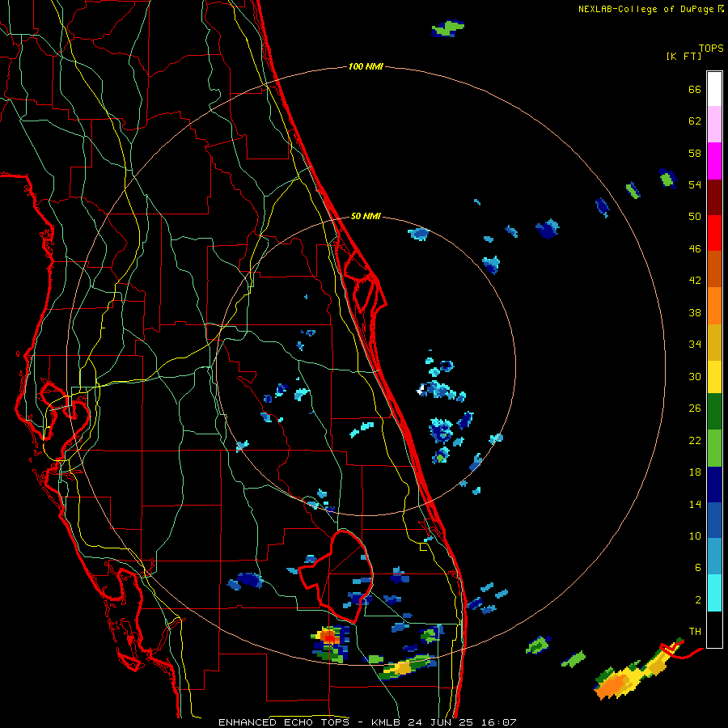Click the legend value 18
The width and height of the screenshot is (728, 728).
pos(695,472)
